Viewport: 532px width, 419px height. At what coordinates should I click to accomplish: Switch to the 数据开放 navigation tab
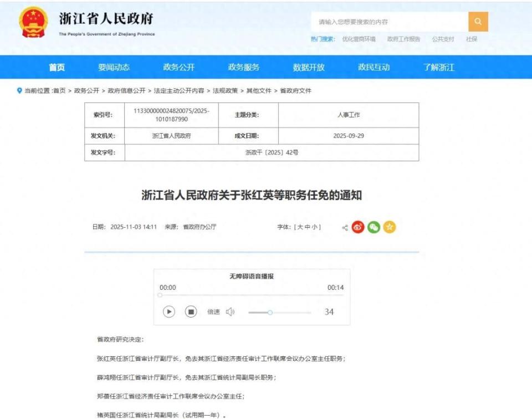pyautogui.click(x=309, y=66)
